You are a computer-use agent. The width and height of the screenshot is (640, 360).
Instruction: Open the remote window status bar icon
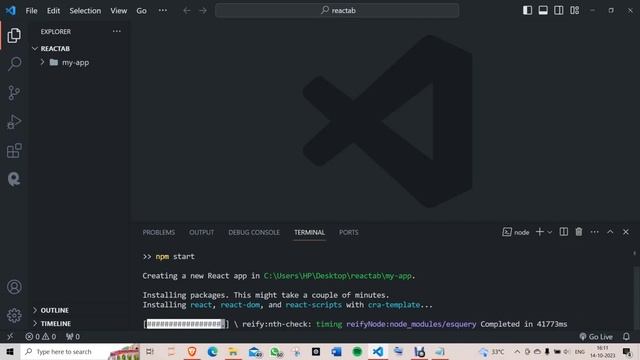[x=10, y=337]
